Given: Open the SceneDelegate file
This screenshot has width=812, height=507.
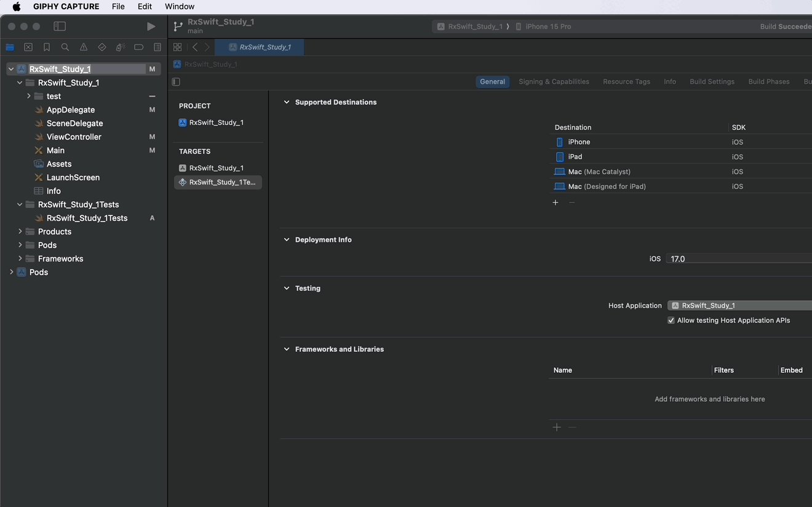Looking at the screenshot, I should click(75, 123).
